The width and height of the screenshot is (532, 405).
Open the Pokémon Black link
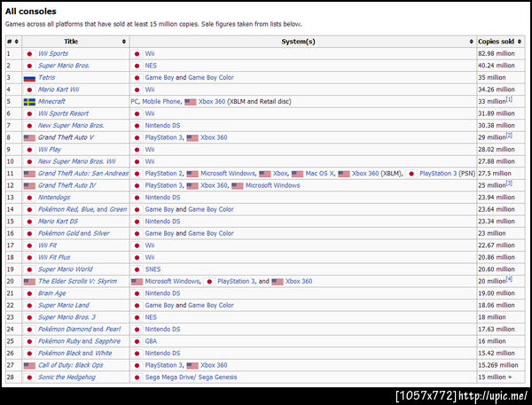point(59,354)
